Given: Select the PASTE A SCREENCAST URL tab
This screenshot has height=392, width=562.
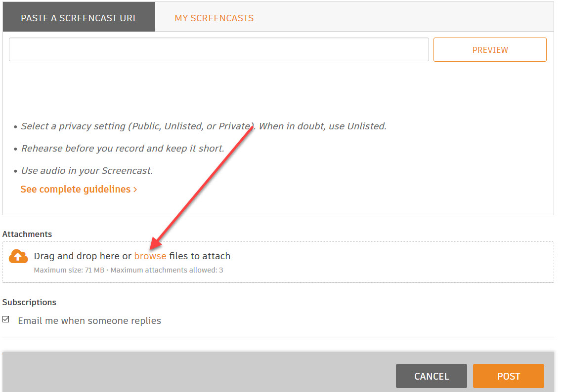Looking at the screenshot, I should [79, 17].
